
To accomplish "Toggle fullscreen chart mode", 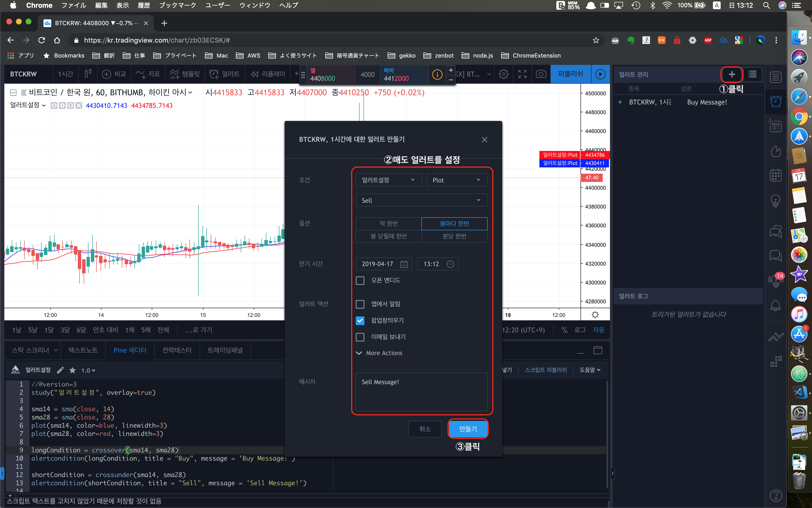I will click(522, 74).
